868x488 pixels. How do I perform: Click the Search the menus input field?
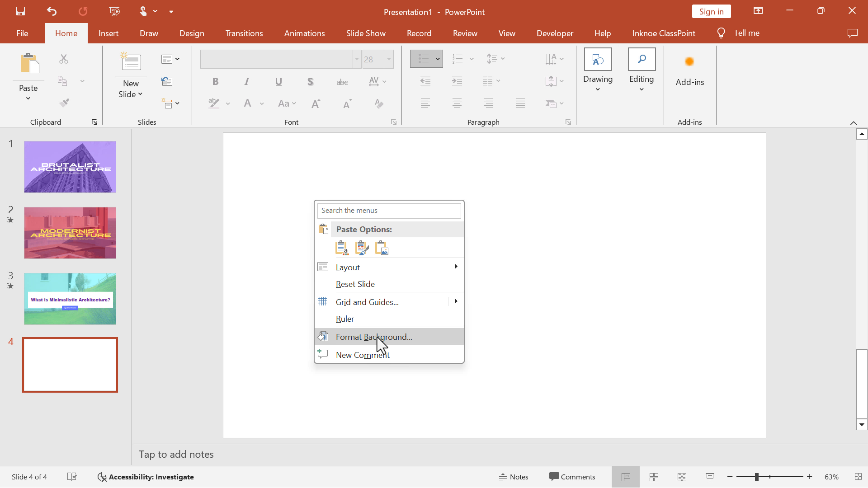(389, 210)
